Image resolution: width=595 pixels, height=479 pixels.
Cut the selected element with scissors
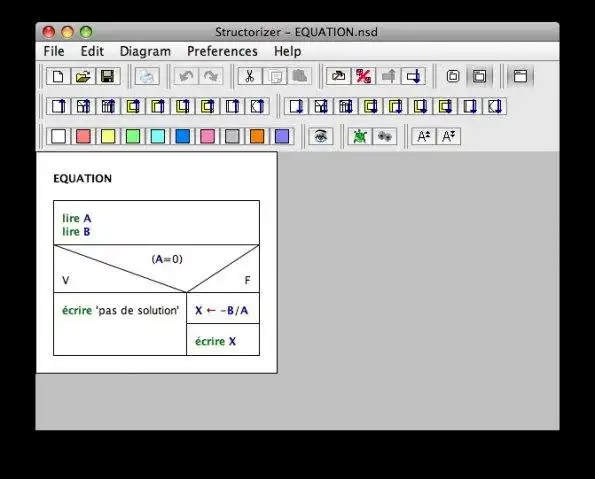click(x=250, y=76)
